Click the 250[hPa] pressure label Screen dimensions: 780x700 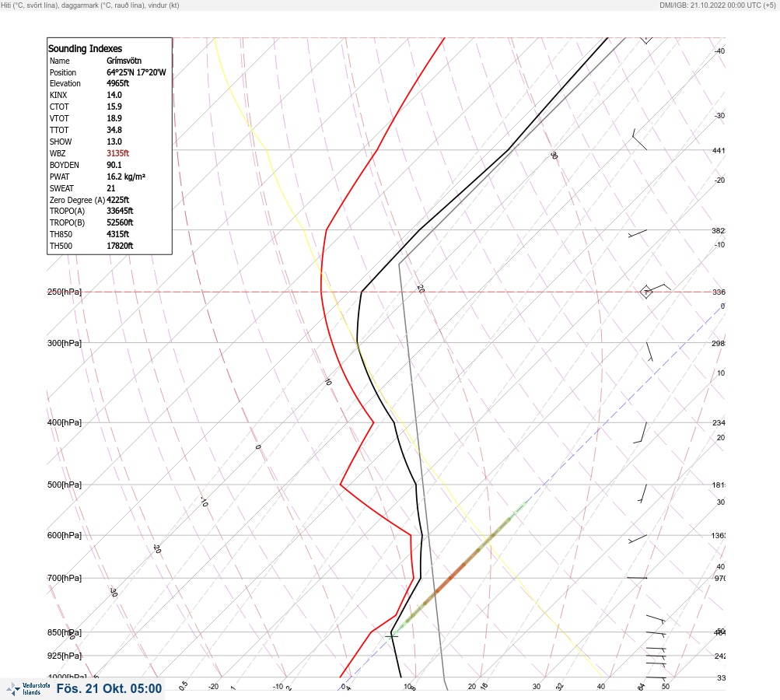(65, 292)
